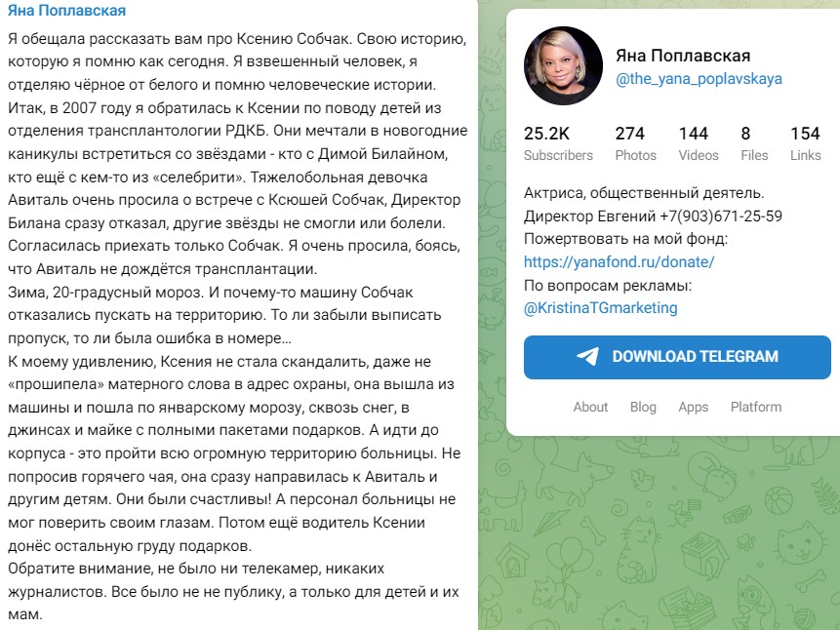Click the post text about Ксения Собчак

(238, 327)
